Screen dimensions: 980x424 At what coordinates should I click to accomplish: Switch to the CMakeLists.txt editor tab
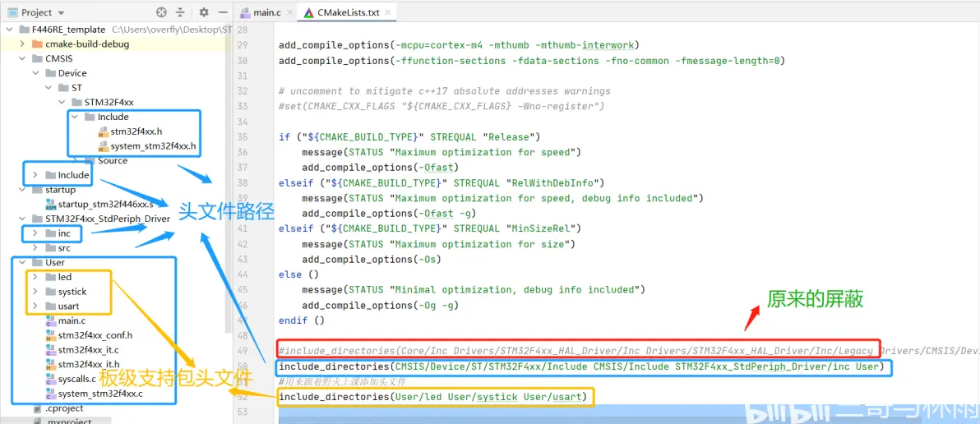pyautogui.click(x=348, y=12)
